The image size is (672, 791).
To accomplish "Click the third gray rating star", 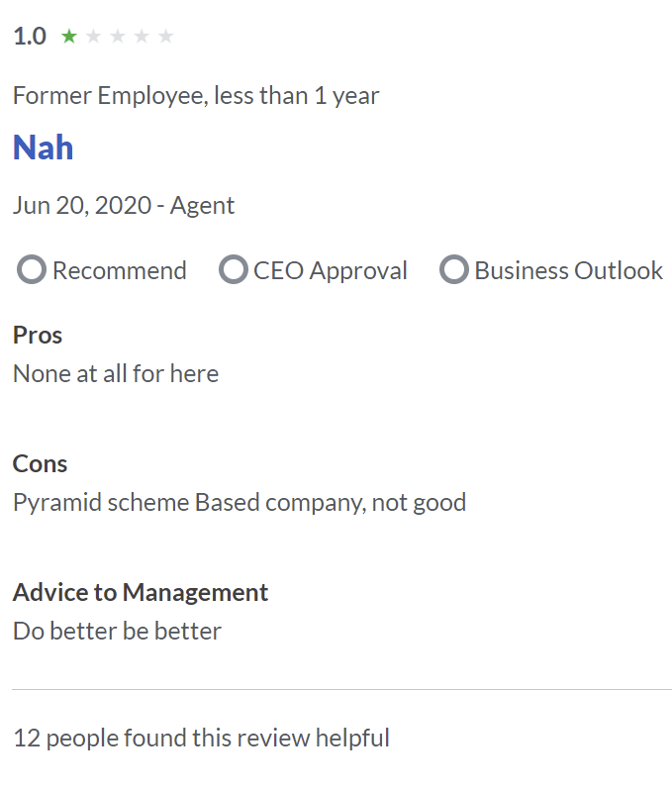I will [118, 37].
